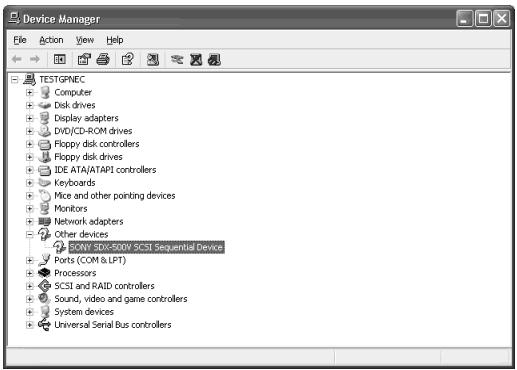Click the USB controllers icon
Screen dimensions: 517x370
pos(44,325)
